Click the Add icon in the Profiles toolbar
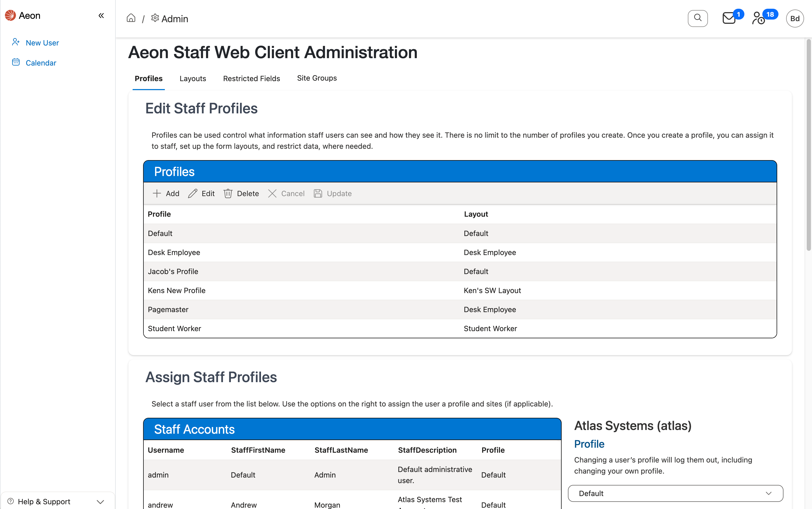 pyautogui.click(x=157, y=193)
